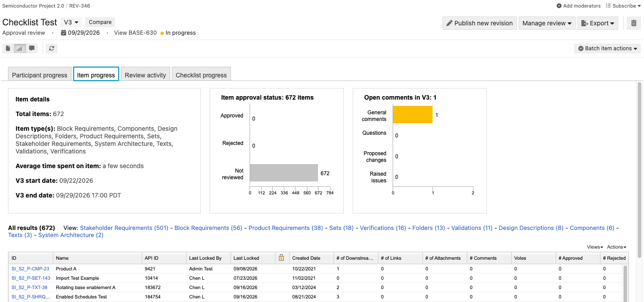Click the lock icon column header

[281, 258]
